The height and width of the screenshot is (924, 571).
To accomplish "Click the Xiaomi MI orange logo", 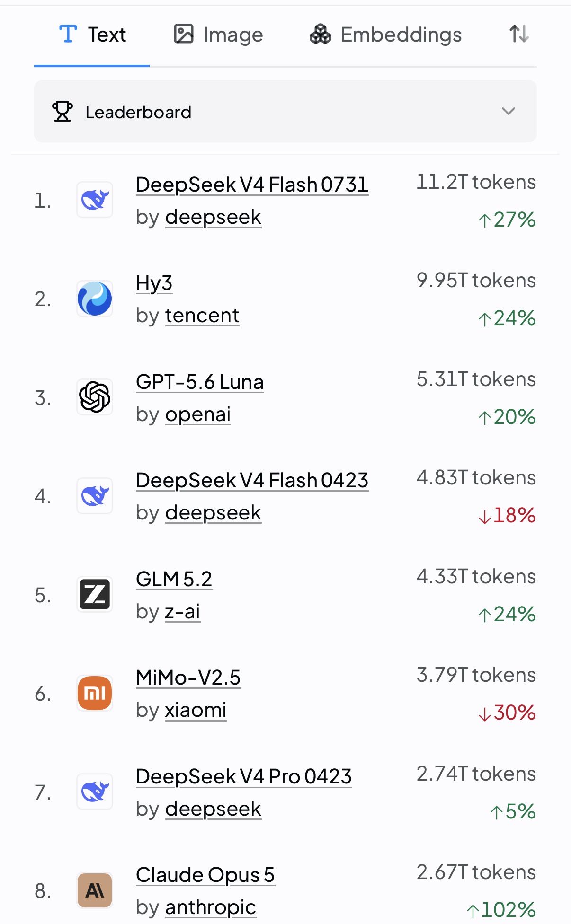I will [95, 693].
